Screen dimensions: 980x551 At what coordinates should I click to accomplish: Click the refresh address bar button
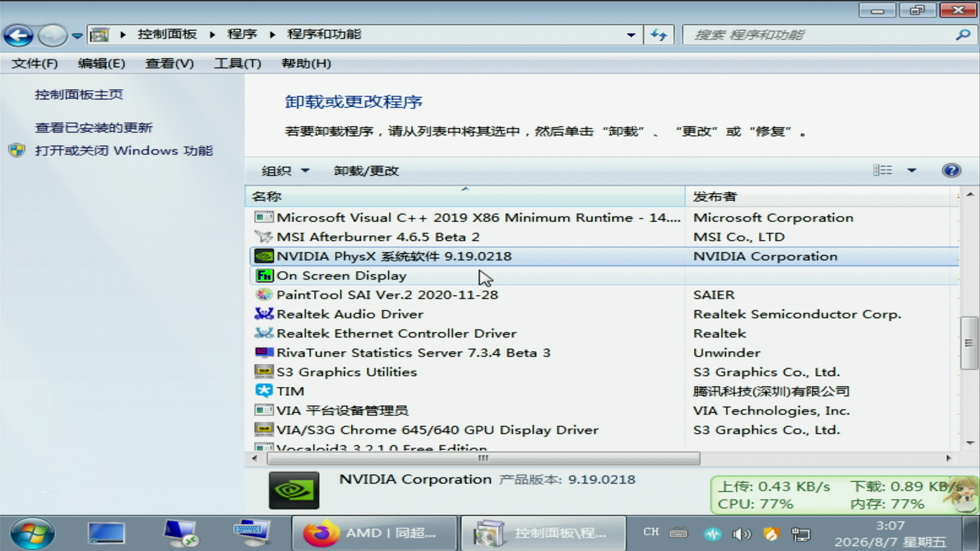(659, 35)
